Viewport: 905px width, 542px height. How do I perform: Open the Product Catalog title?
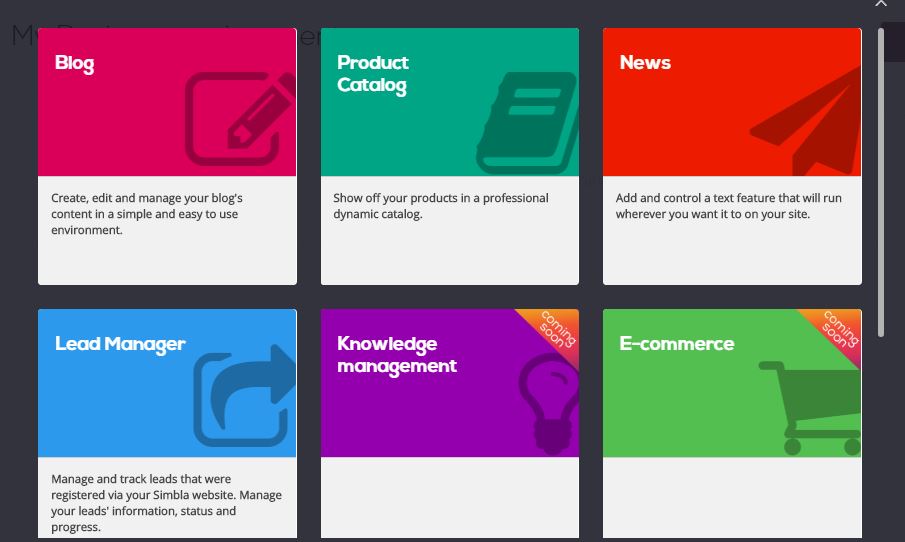(373, 74)
